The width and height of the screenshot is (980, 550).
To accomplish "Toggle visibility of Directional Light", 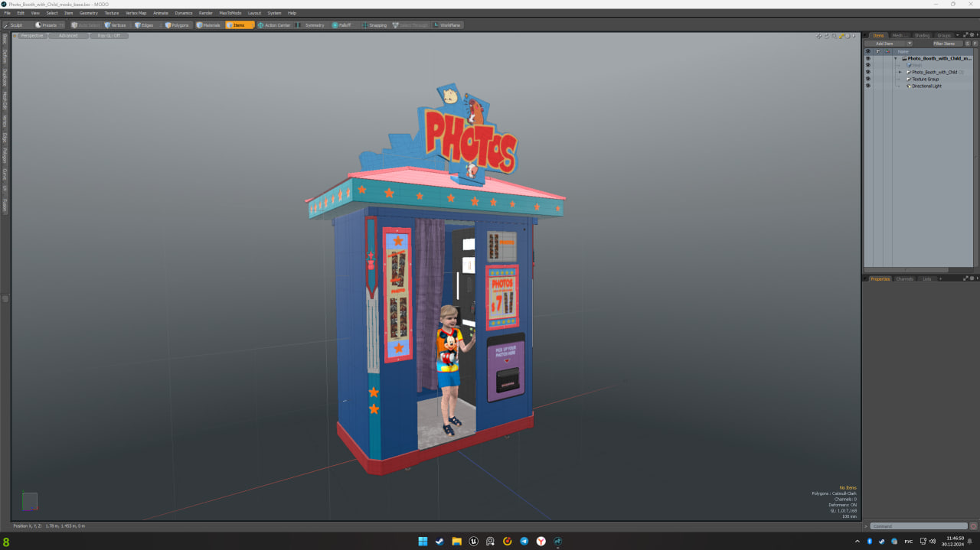I will (x=867, y=86).
